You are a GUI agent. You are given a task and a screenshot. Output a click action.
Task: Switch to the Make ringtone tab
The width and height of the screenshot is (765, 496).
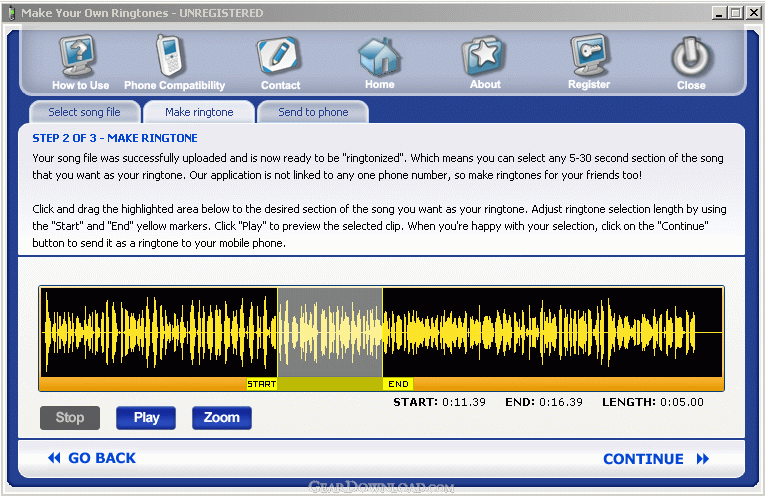(199, 112)
